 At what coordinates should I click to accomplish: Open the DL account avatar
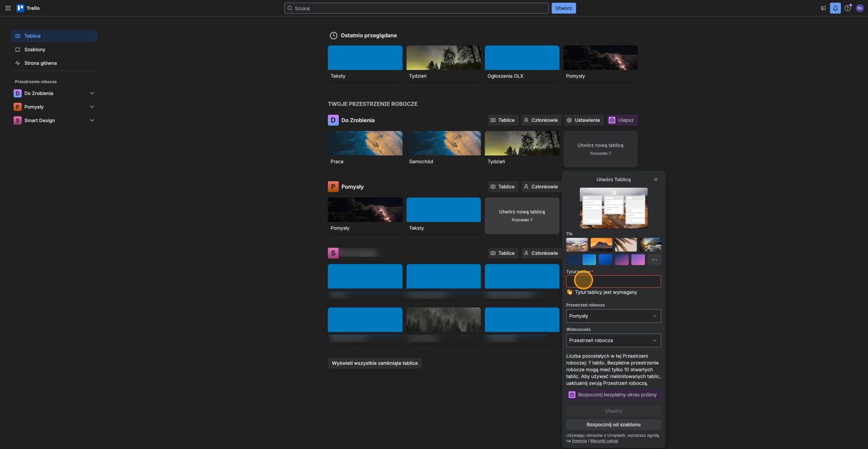coord(860,8)
